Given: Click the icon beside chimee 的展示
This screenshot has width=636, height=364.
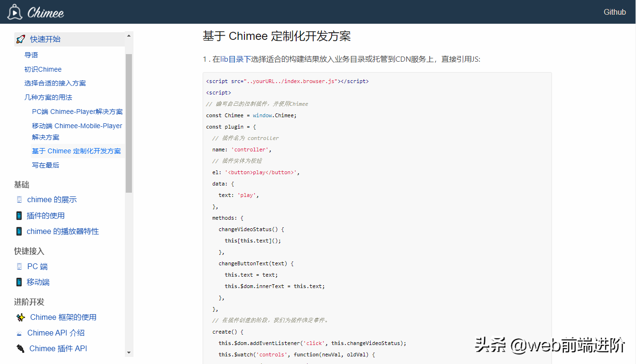Looking at the screenshot, I should pyautogui.click(x=19, y=199).
